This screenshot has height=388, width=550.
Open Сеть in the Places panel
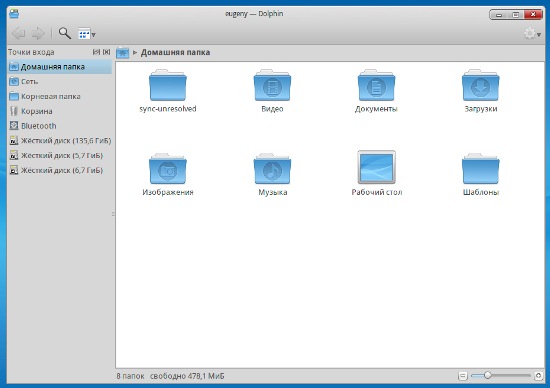[60, 81]
